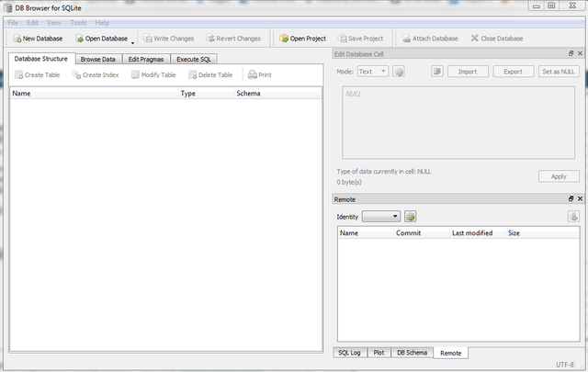Click the Name column header in structure list
The image size is (588, 372).
[94, 94]
